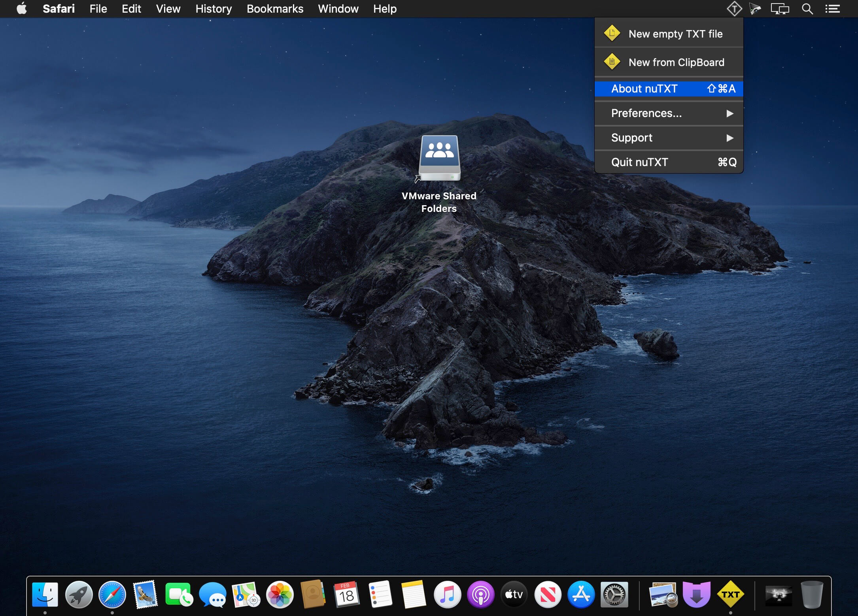The width and height of the screenshot is (858, 616).
Task: Open Launchpad rocket icon in dock
Action: click(79, 594)
